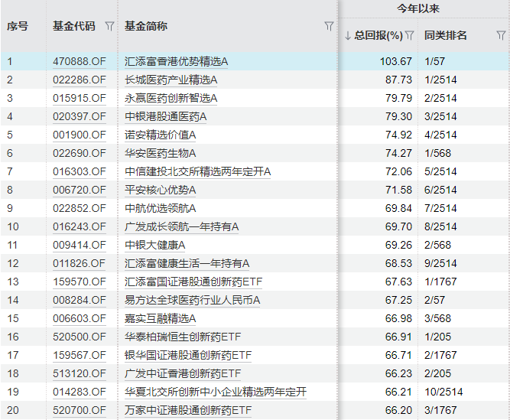
Task: Open fund code 022690.OF
Action: tap(79, 153)
